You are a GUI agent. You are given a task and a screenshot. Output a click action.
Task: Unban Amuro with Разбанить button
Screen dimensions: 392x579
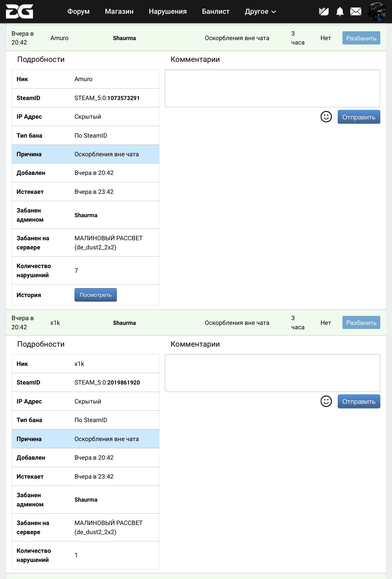click(x=361, y=38)
